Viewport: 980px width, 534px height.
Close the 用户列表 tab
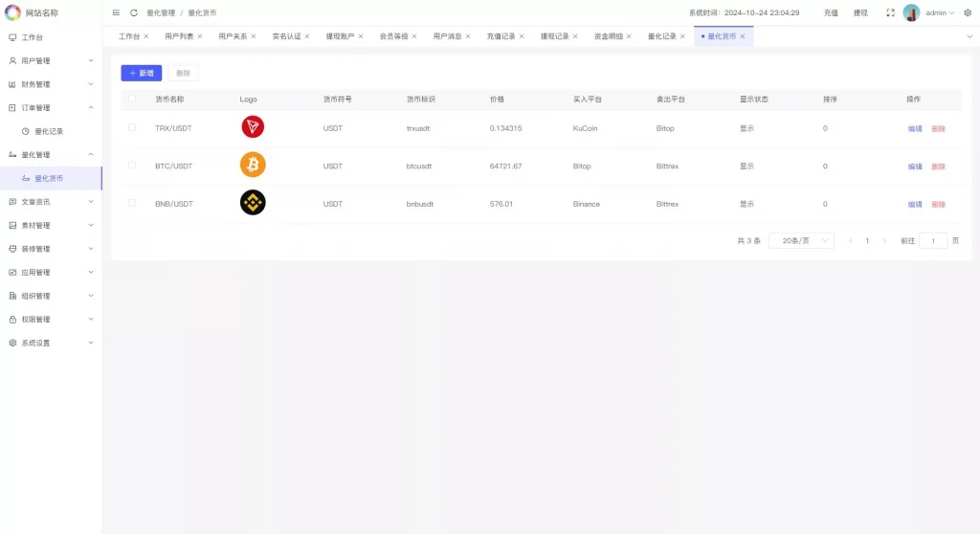[x=200, y=36]
